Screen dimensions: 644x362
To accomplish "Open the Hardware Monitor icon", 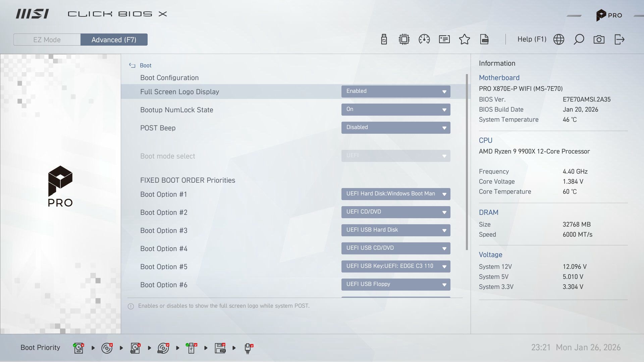I will pos(404,39).
